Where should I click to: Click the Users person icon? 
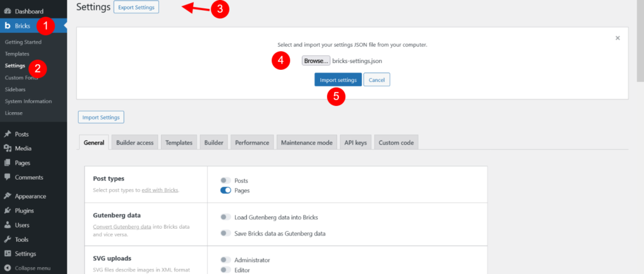click(x=8, y=225)
